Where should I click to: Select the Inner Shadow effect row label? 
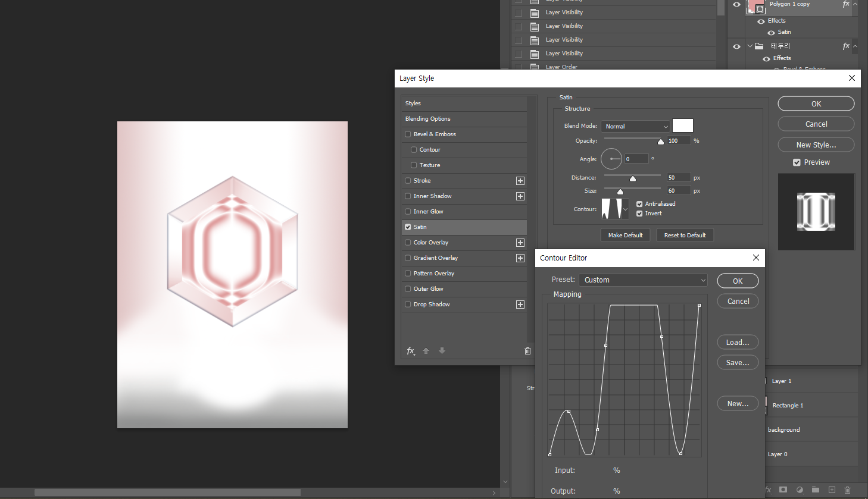pos(432,196)
